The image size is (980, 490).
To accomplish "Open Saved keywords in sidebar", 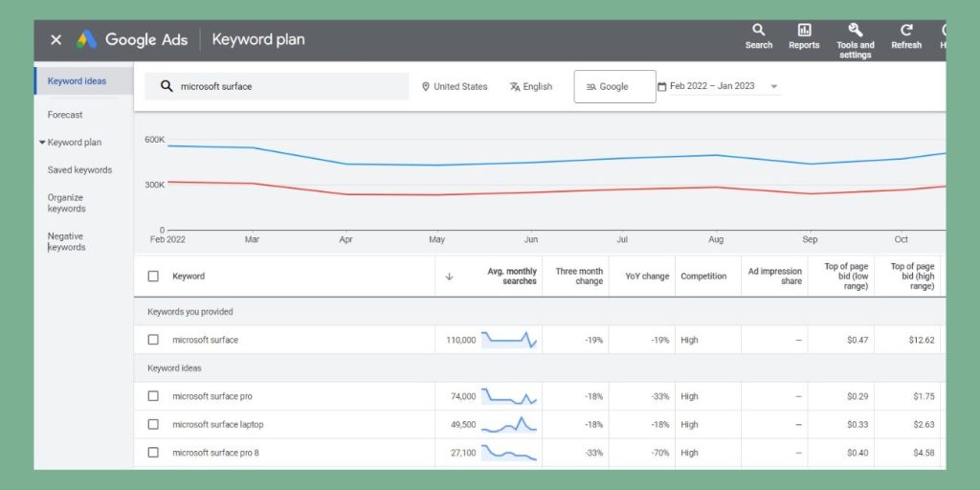I will [x=80, y=170].
